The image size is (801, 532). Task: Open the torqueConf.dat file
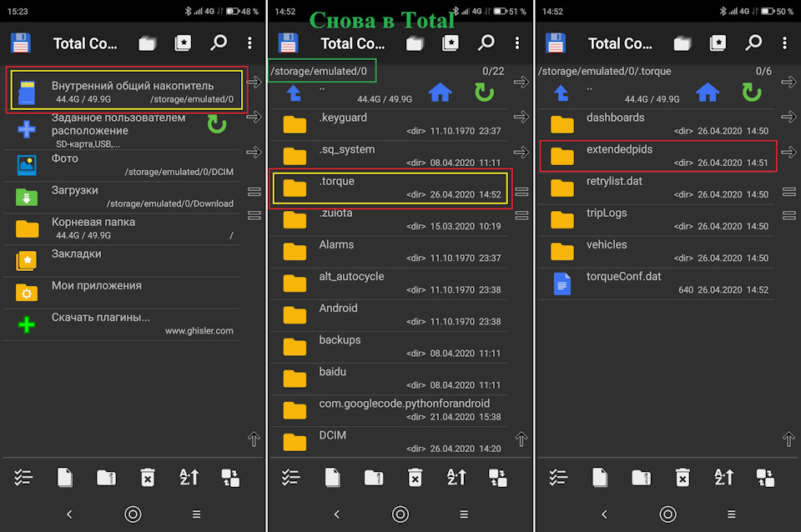[657, 283]
